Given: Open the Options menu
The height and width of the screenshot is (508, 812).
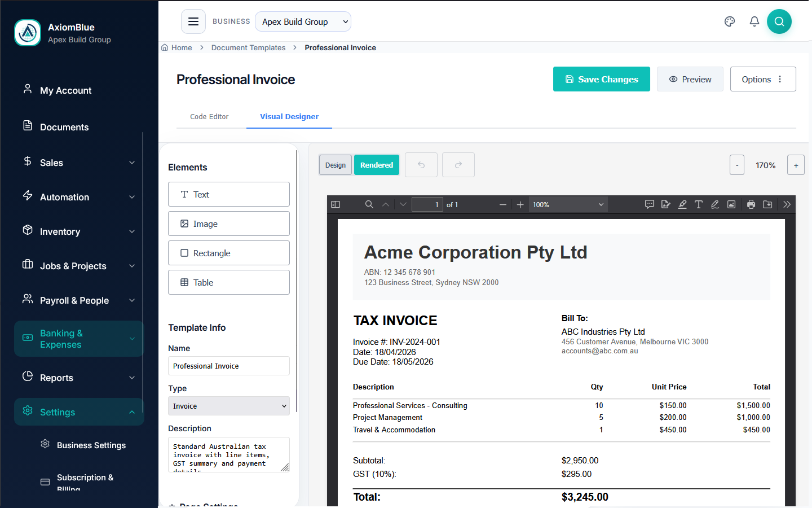Looking at the screenshot, I should click(x=763, y=79).
